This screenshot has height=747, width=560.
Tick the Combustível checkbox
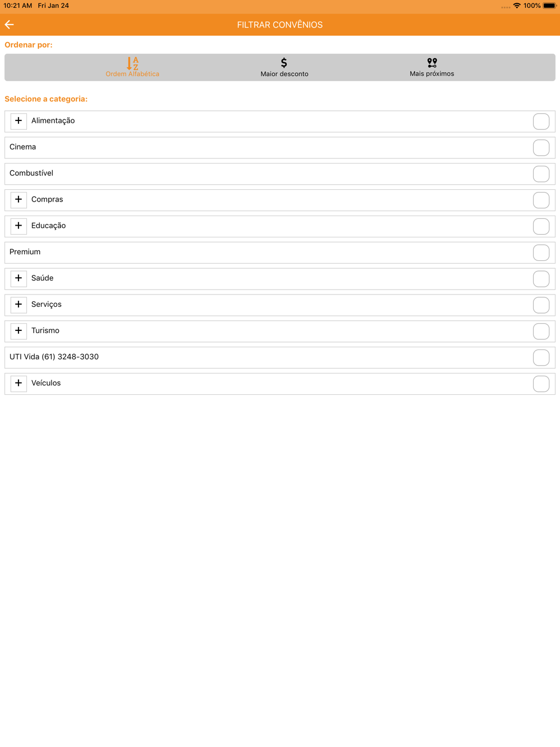coord(541,174)
